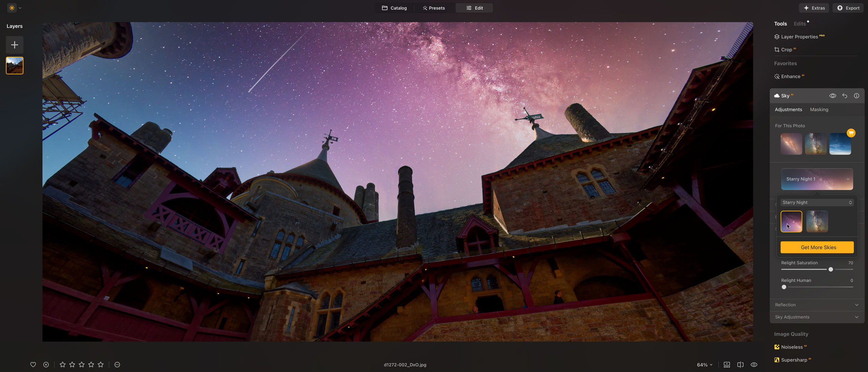Reset Sky tool with the undo arrow icon

pos(845,96)
